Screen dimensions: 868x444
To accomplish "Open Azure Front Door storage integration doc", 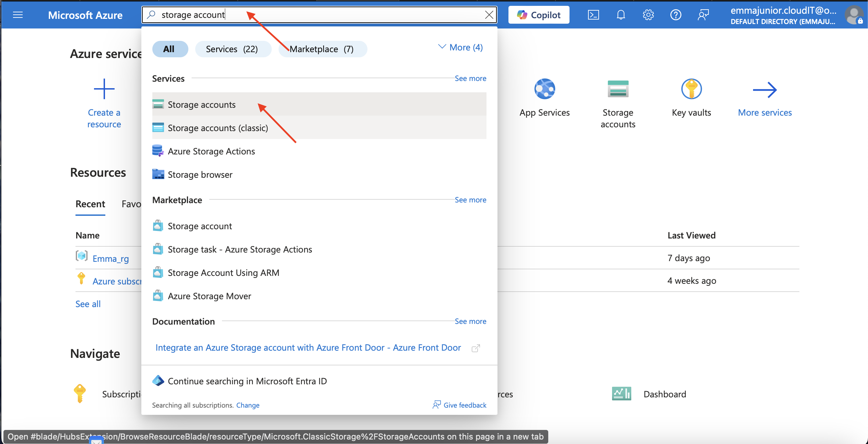I will [308, 348].
